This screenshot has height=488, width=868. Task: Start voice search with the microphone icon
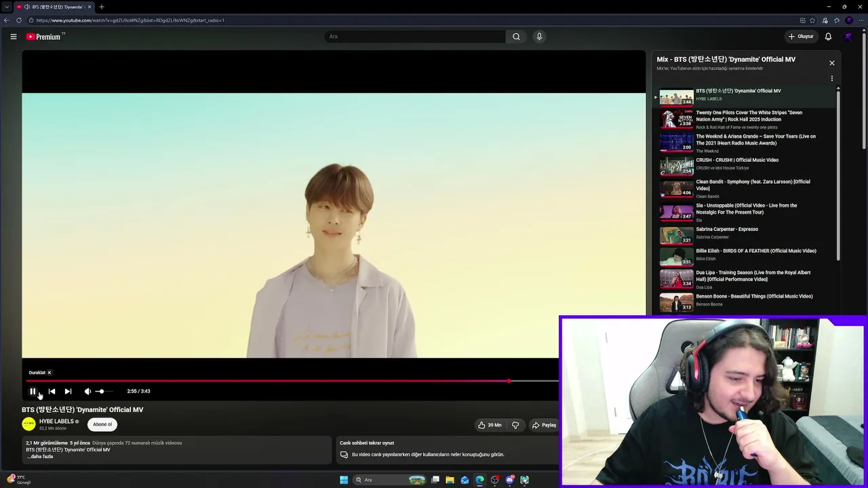539,37
